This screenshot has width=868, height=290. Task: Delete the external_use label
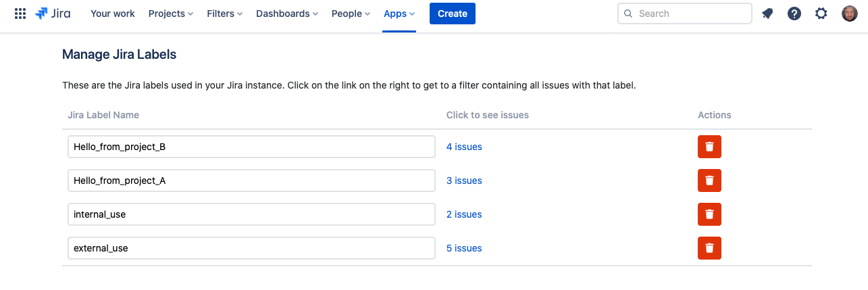pyautogui.click(x=709, y=248)
